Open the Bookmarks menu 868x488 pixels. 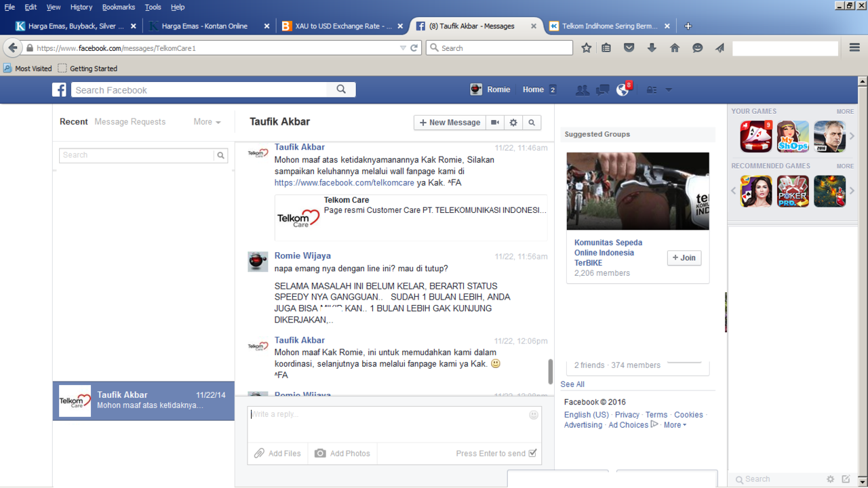(119, 7)
